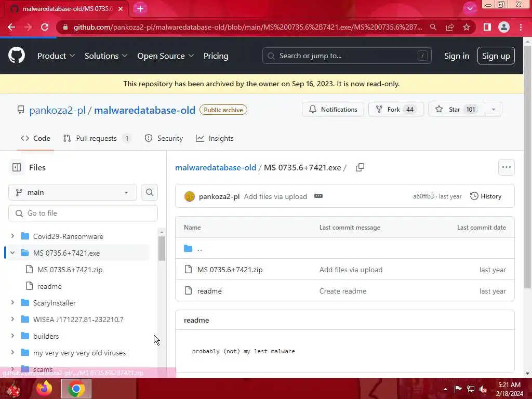Expand the my very very very old viruses folder
This screenshot has width=532, height=399.
(x=12, y=352)
